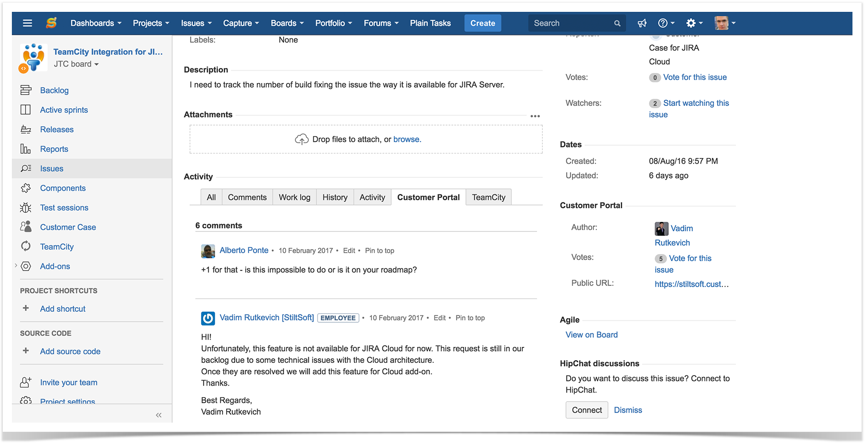Click Start watching this issue
Viewport: 868px width, 445px height.
tap(689, 109)
